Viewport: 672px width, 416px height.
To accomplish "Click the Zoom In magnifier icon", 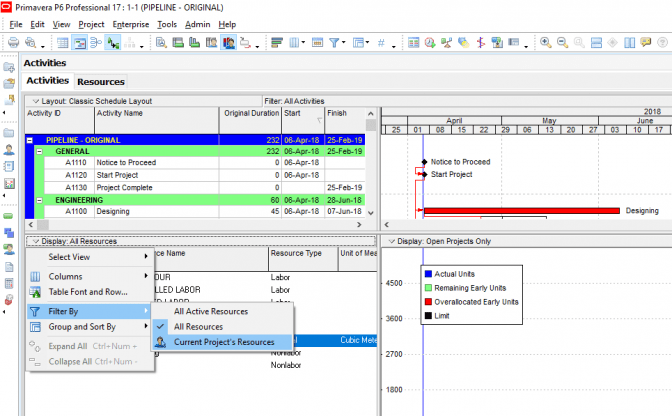I will pyautogui.click(x=546, y=43).
